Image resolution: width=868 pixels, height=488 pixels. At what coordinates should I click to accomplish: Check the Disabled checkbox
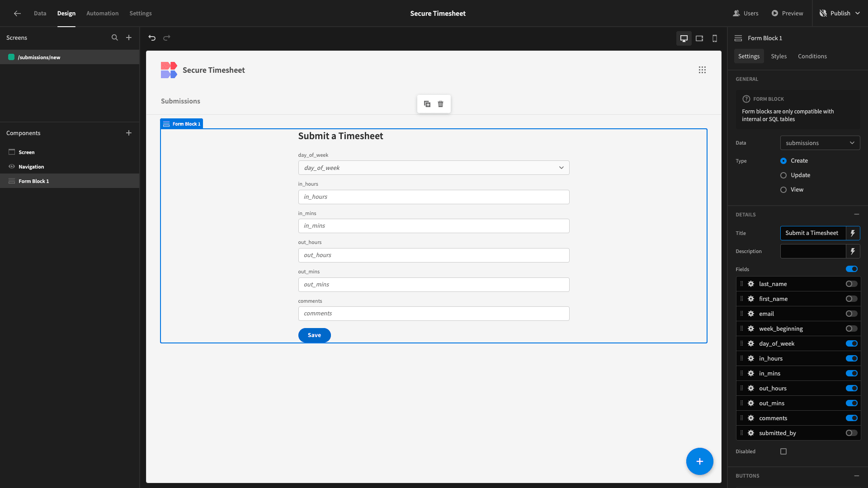783,451
